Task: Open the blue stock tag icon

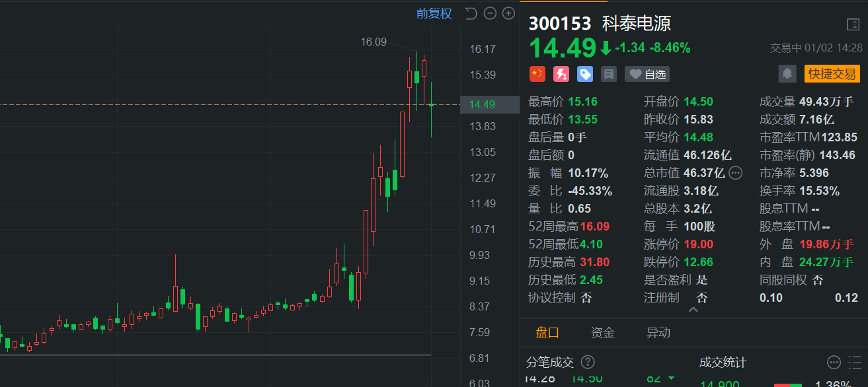Action: 585,74
